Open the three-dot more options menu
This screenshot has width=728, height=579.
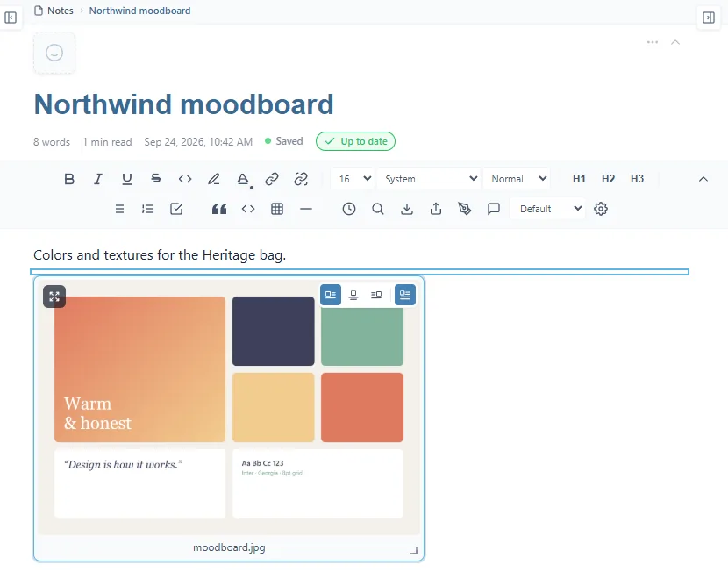653,42
